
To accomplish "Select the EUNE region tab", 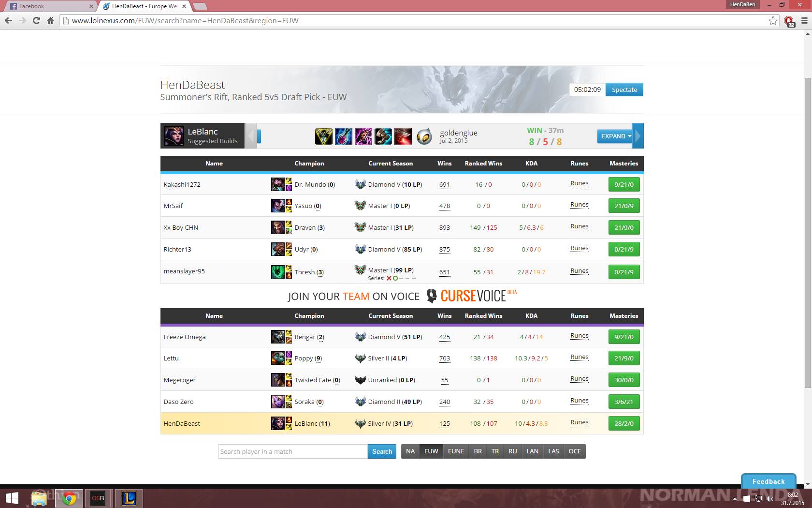I will click(x=456, y=451).
